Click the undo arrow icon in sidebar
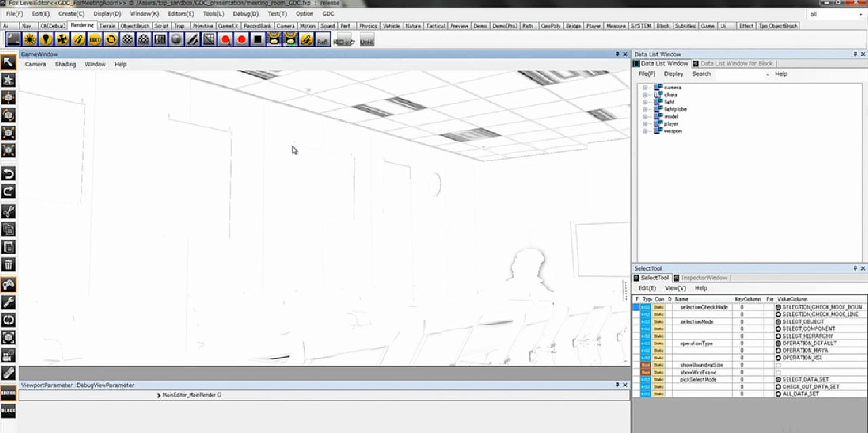Viewport: 868px width, 433px height. pyautogui.click(x=8, y=174)
